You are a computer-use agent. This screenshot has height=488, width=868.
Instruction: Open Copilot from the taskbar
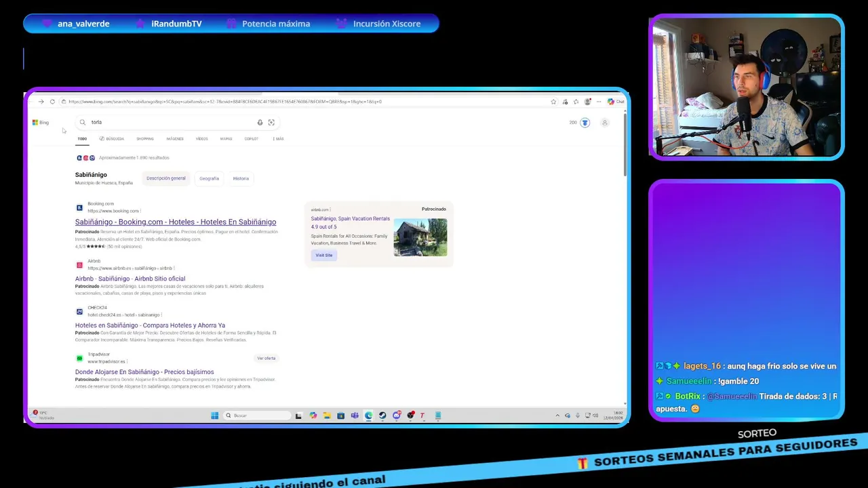tap(313, 415)
